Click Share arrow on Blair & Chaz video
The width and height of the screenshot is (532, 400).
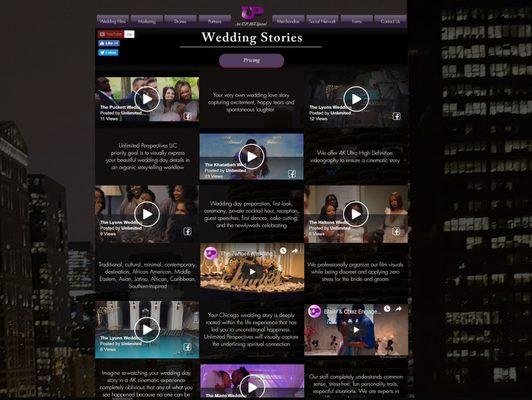[399, 309]
